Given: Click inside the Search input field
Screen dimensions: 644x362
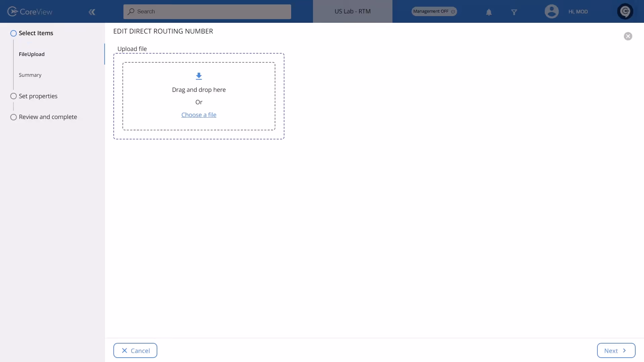Looking at the screenshot, I should coord(208,11).
